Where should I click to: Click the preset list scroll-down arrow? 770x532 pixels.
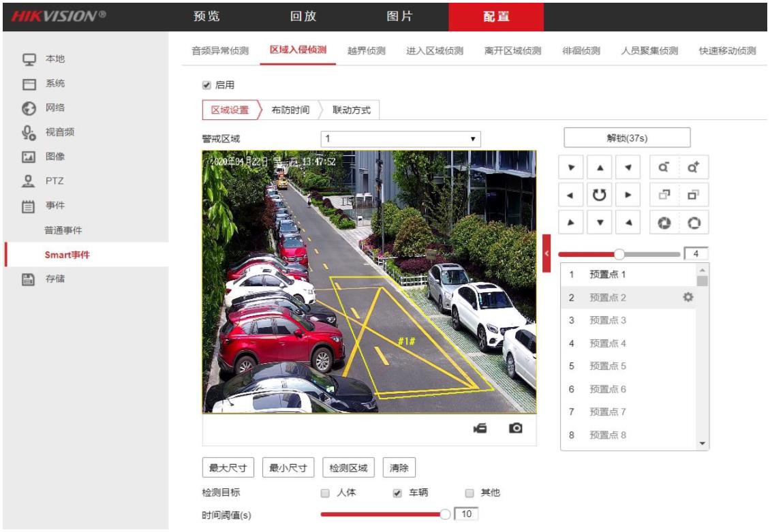pyautogui.click(x=703, y=443)
